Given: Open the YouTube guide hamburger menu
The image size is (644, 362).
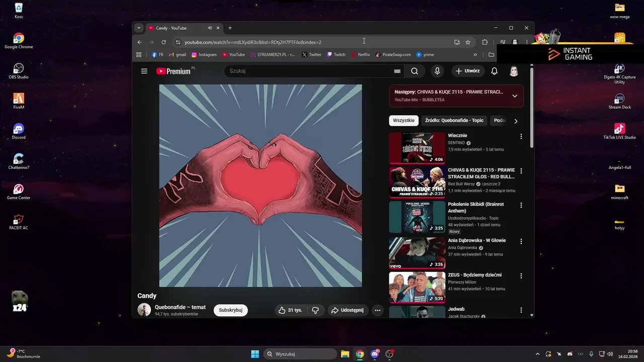Looking at the screenshot, I should 144,71.
